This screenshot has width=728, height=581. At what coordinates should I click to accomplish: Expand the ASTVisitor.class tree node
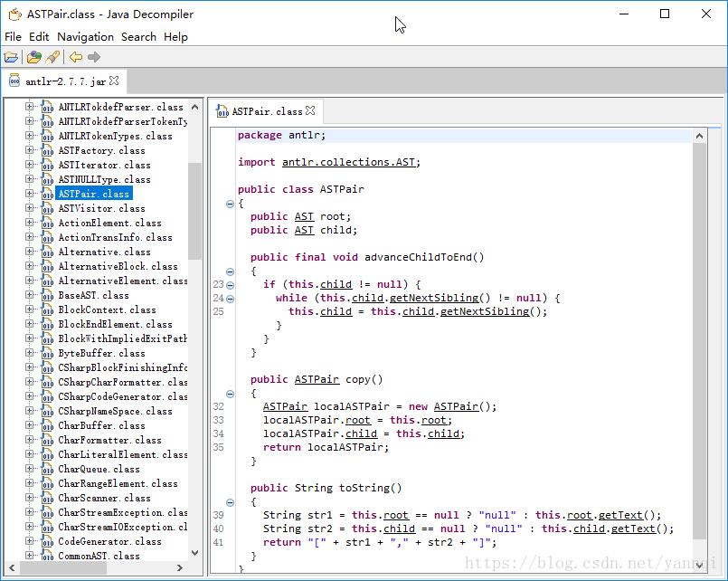pyautogui.click(x=29, y=208)
